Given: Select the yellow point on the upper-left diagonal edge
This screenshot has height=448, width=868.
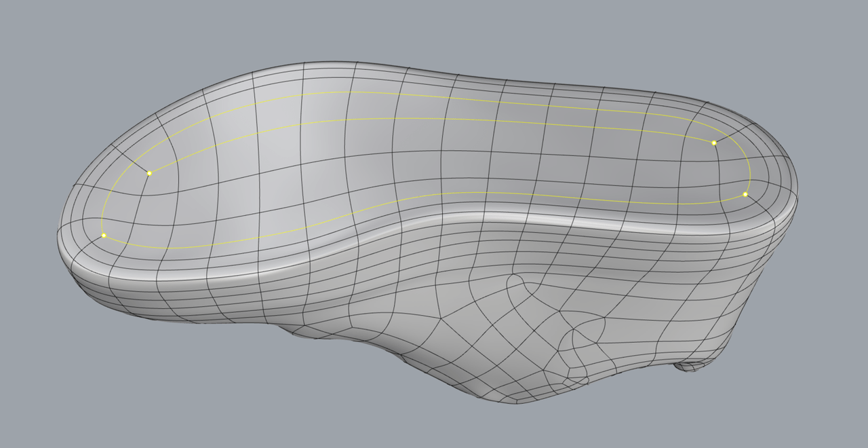Looking at the screenshot, I should [x=149, y=173].
